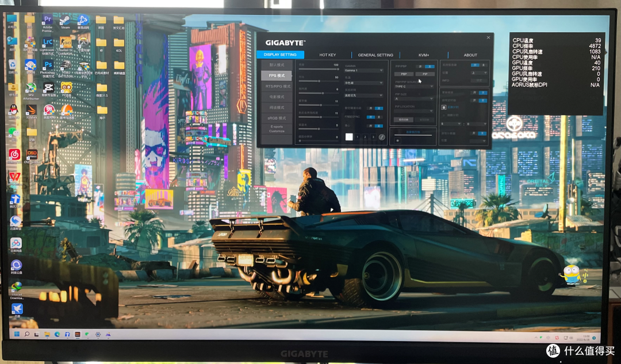Open the timer seconds dropdown showing 0
Viewport: 621px width, 364px height.
point(477,124)
